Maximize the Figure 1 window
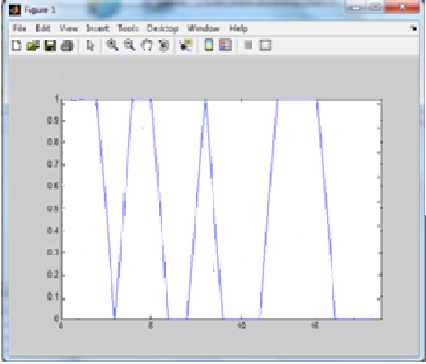Image resolution: width=426 pixels, height=364 pixels. point(375,7)
